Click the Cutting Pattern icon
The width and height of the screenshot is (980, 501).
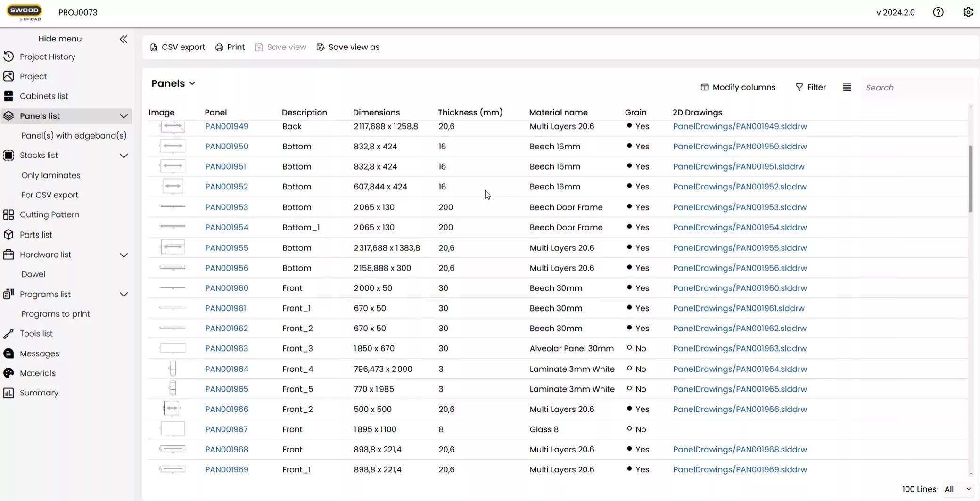click(8, 214)
